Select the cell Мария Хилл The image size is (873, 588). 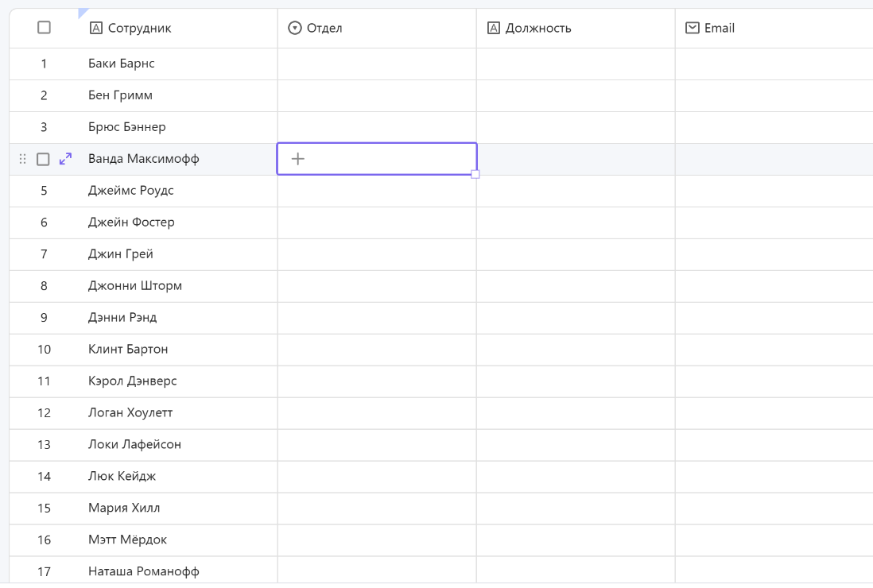[x=178, y=508]
